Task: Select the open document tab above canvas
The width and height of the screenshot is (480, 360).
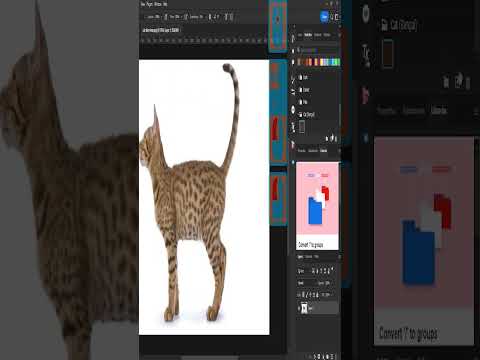Action: click(161, 30)
